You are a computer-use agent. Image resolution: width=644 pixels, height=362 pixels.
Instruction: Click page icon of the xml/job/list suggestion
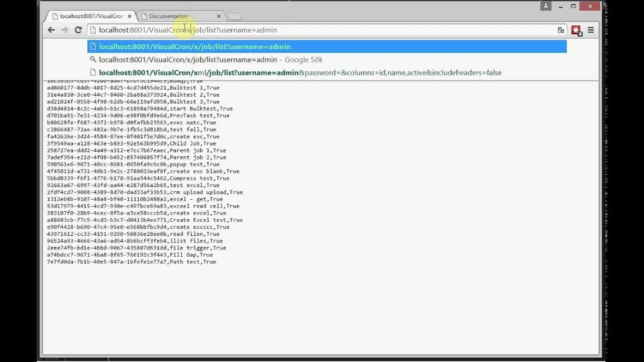tap(93, 72)
